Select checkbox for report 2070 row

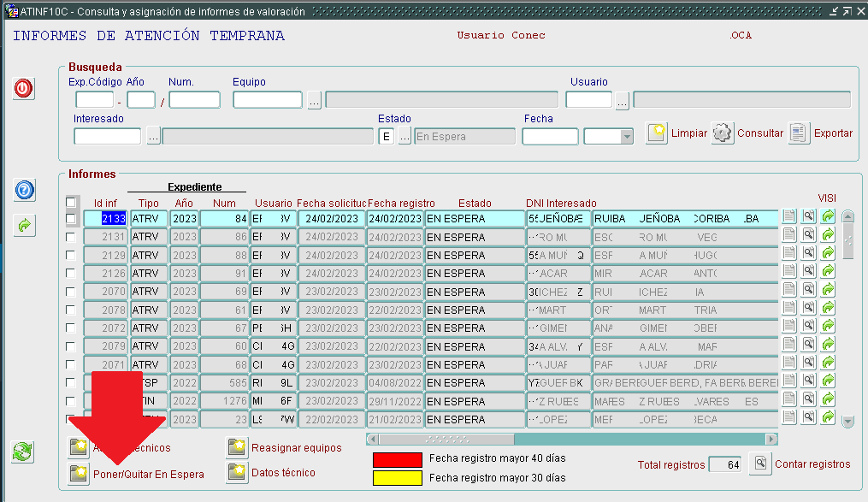tap(71, 292)
